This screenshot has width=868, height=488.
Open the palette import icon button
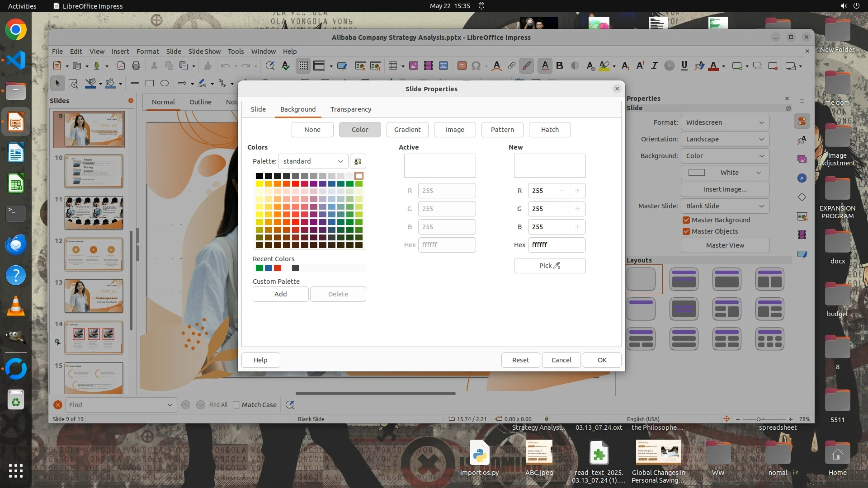tap(358, 161)
